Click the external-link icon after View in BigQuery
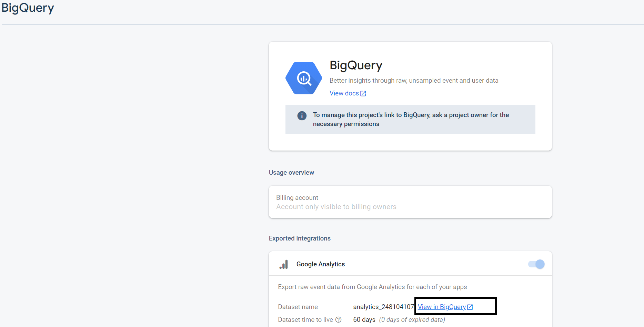Screen dimensions: 644x327 pyautogui.click(x=470, y=306)
